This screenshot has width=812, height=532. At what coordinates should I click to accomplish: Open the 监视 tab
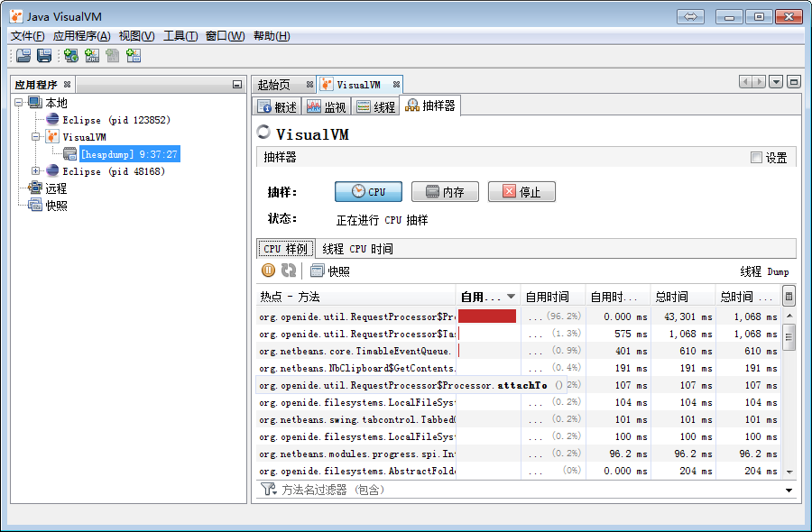tap(326, 106)
